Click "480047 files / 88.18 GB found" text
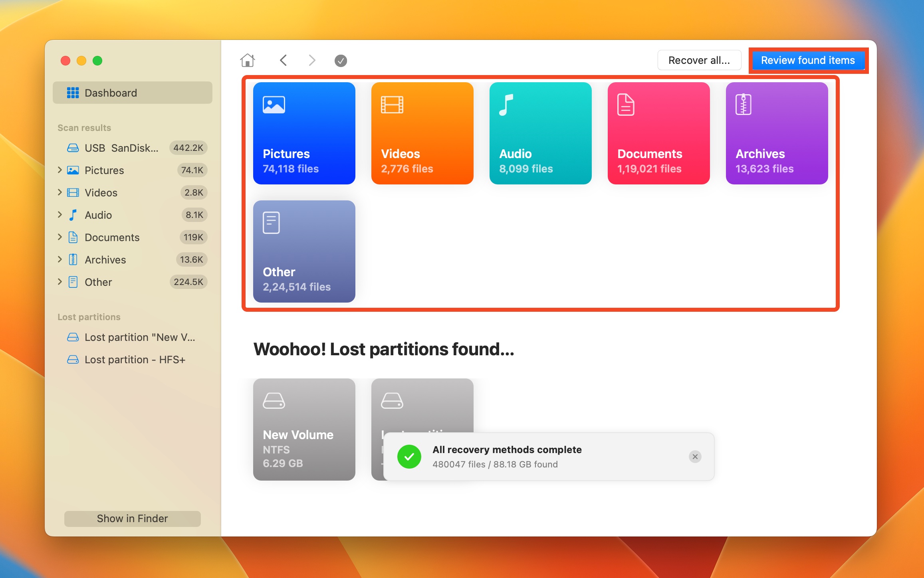 click(x=495, y=464)
